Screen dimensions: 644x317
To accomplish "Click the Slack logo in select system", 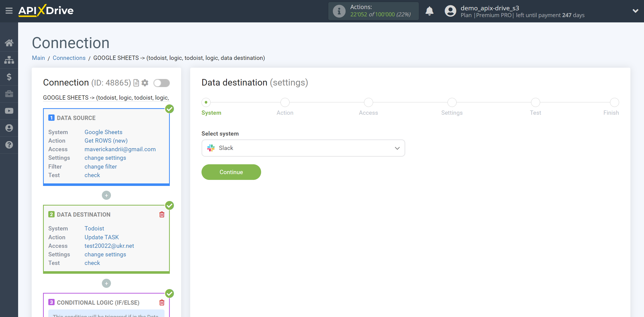I will click(x=211, y=148).
